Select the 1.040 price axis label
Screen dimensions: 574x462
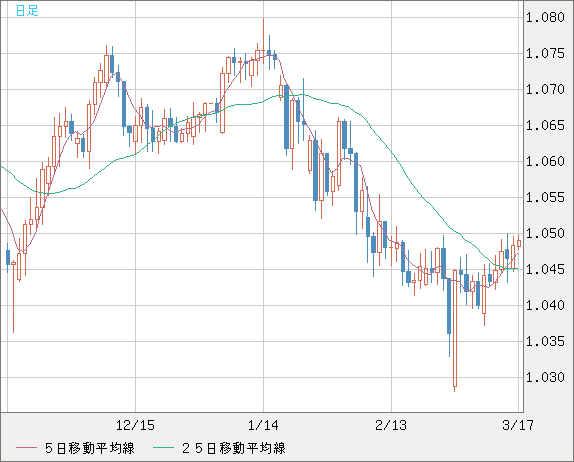coord(545,305)
